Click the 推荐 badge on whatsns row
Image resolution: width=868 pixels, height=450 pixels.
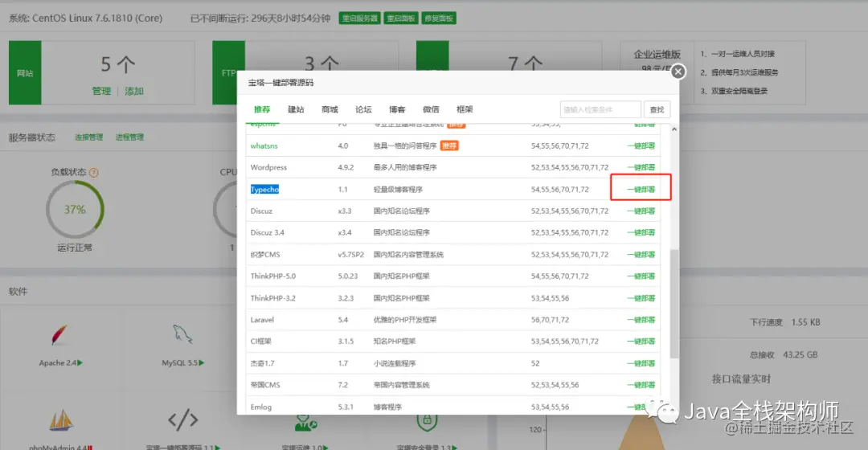[x=449, y=146]
